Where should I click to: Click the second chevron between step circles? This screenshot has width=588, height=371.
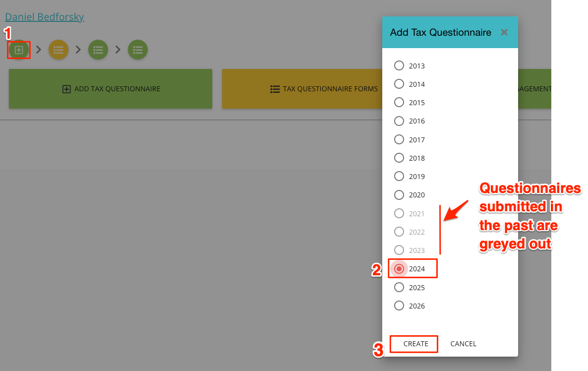(x=78, y=50)
